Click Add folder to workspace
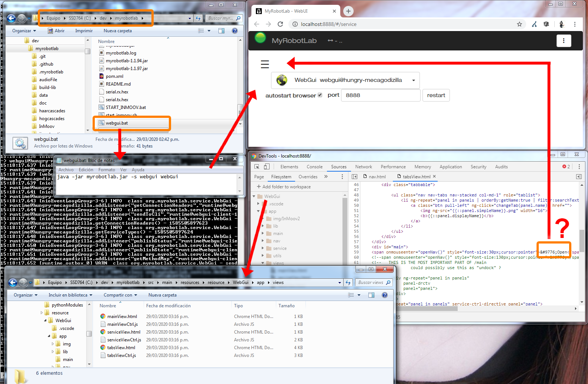This screenshot has height=384, width=588. click(x=284, y=187)
